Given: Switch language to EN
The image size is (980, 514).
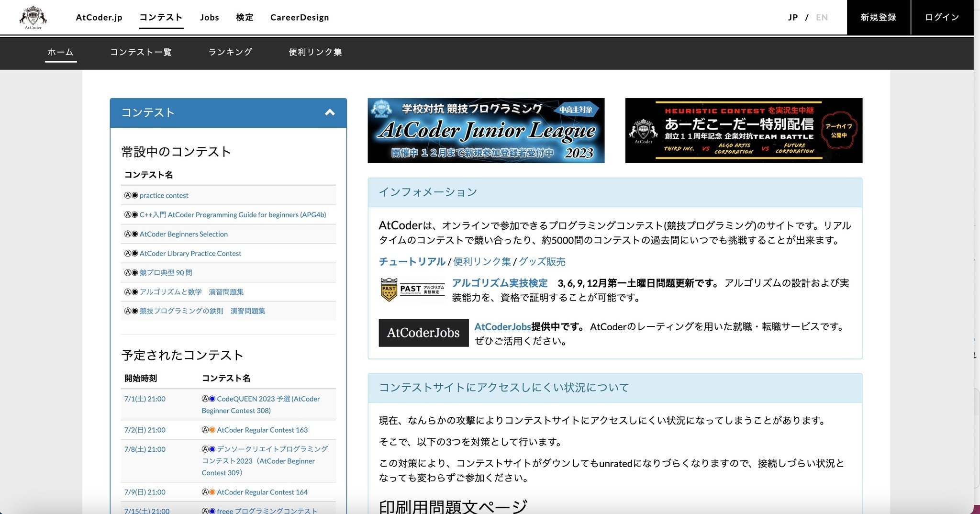Looking at the screenshot, I should [x=822, y=18].
